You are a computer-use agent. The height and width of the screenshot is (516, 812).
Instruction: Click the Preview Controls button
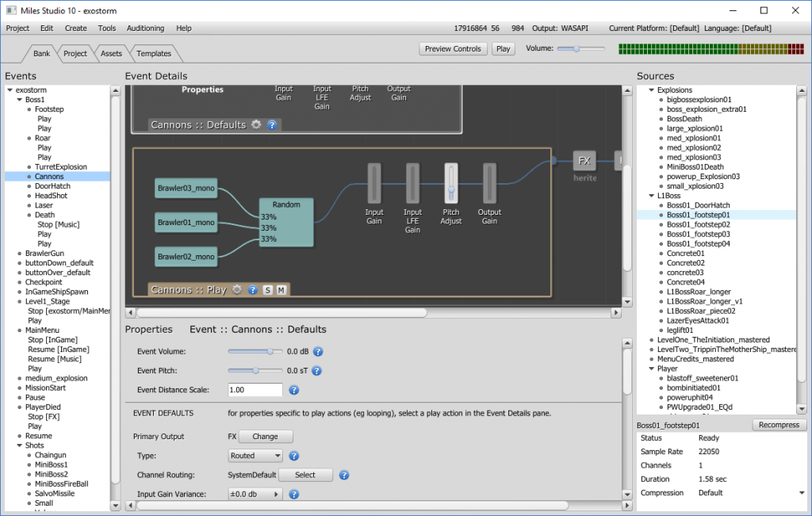point(453,49)
